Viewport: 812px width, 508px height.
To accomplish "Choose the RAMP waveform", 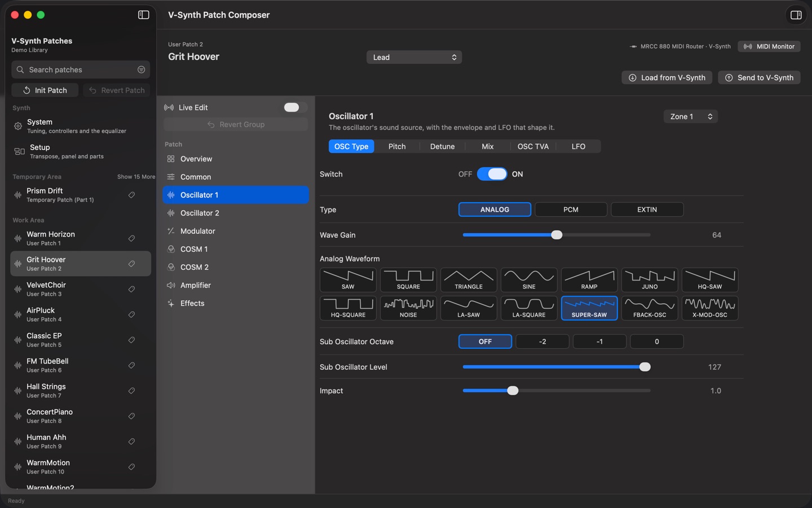I will pos(589,280).
